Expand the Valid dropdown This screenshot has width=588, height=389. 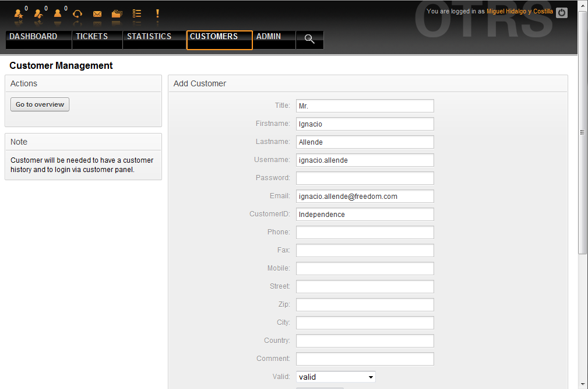pos(336,377)
